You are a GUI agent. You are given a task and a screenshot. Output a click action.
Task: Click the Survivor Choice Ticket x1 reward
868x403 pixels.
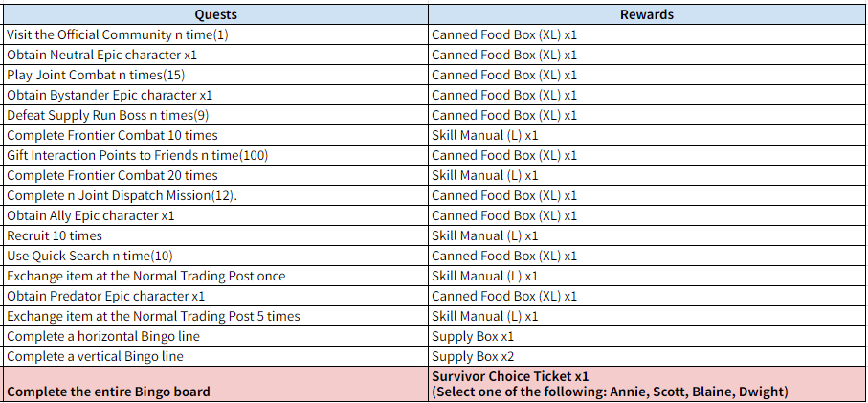[509, 377]
